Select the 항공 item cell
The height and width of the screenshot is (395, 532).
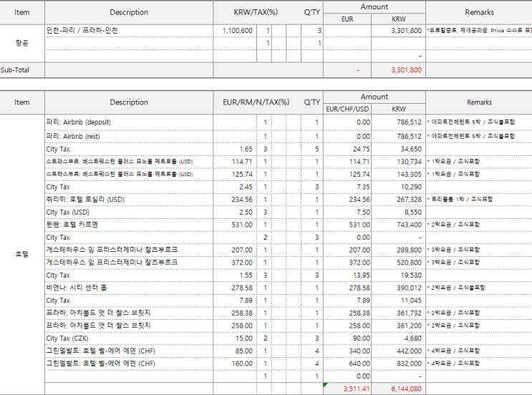click(22, 43)
